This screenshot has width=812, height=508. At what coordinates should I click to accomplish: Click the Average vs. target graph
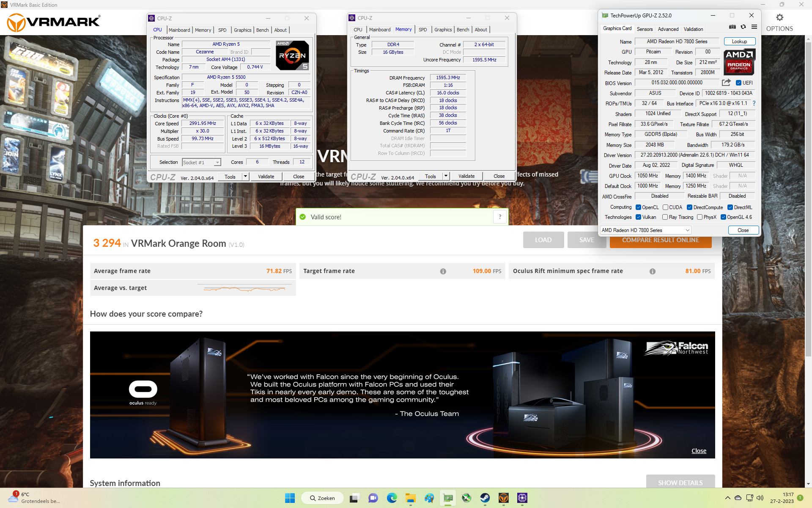tap(245, 289)
